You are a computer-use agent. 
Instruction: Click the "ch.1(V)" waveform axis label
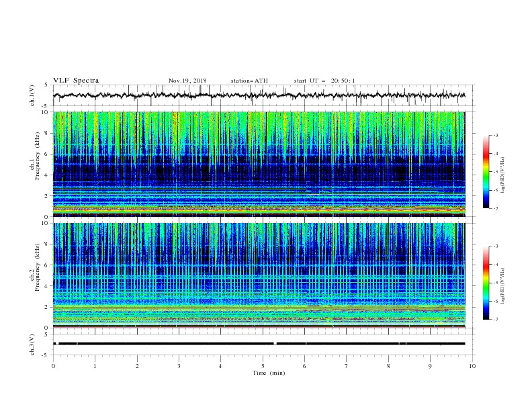pos(32,95)
